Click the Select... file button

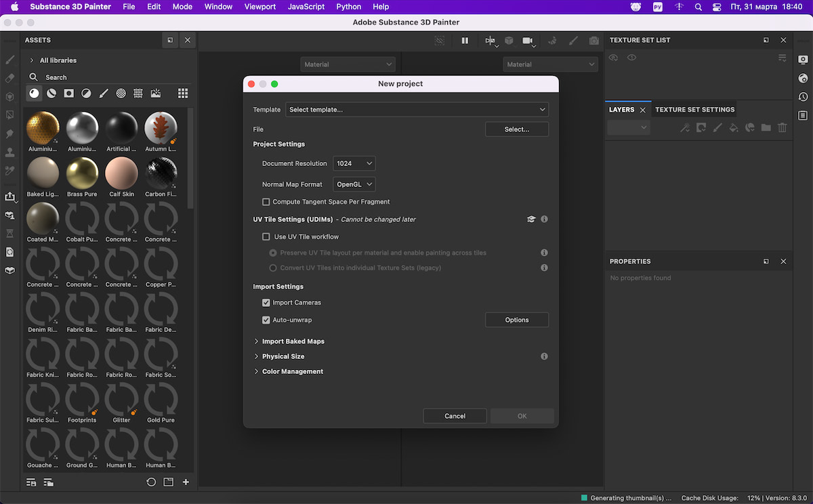click(516, 129)
